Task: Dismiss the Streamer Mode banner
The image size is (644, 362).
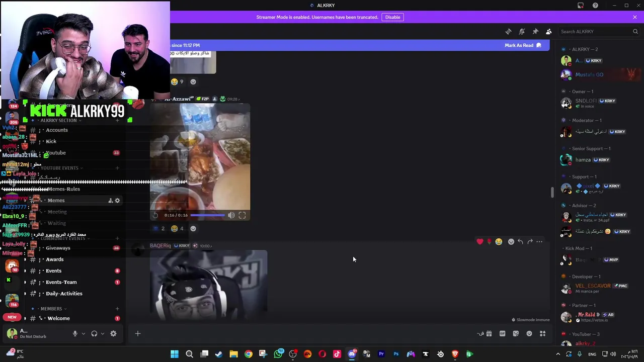Action: pyautogui.click(x=635, y=17)
